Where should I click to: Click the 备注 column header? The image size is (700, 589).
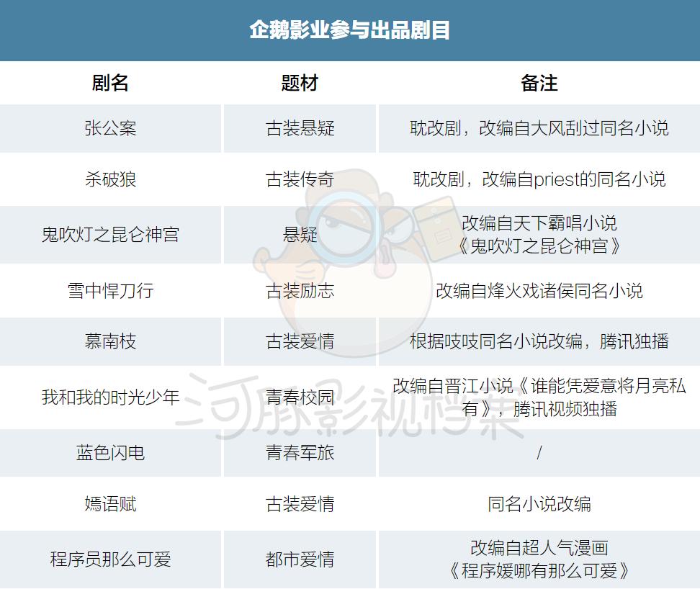[x=539, y=83]
